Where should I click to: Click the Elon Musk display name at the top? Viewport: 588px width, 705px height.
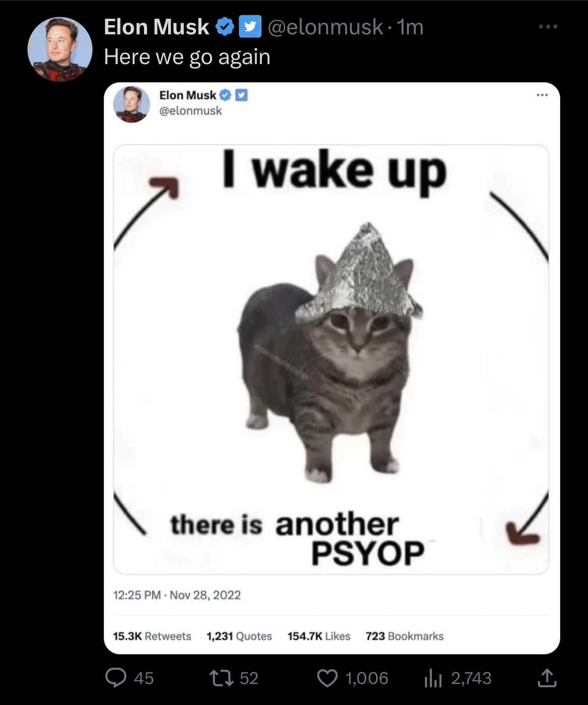tap(157, 27)
